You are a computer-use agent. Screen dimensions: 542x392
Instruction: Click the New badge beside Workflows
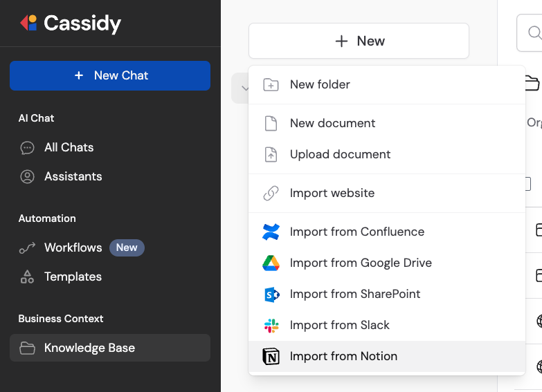point(127,248)
